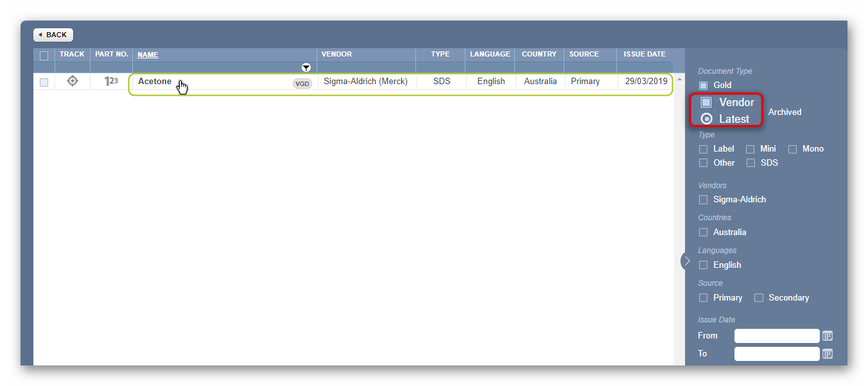Check the Sigma-Aldrich vendor filter
Viewport: 868px width, 386px height.
click(x=703, y=200)
